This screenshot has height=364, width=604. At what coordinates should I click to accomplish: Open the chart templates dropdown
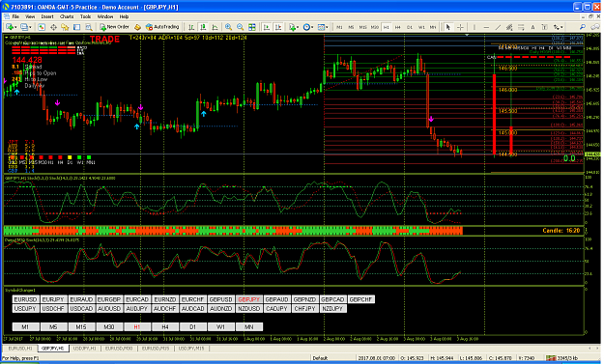pos(323,27)
